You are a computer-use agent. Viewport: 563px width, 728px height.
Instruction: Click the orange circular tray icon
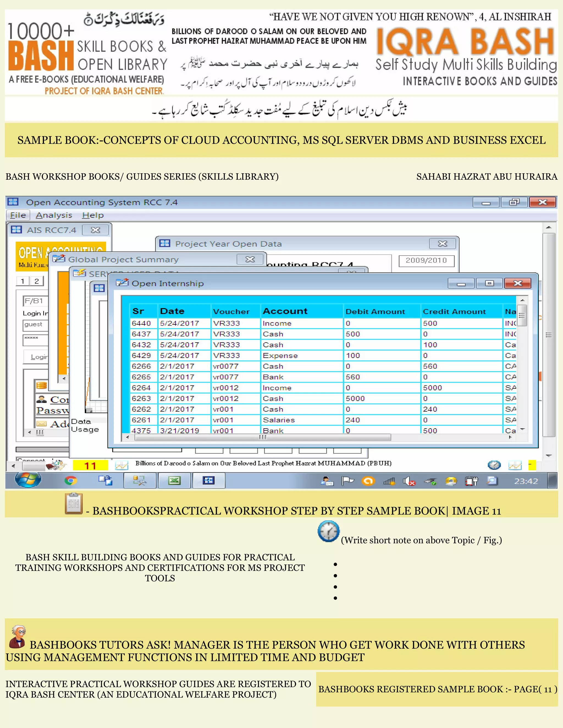[x=368, y=481]
